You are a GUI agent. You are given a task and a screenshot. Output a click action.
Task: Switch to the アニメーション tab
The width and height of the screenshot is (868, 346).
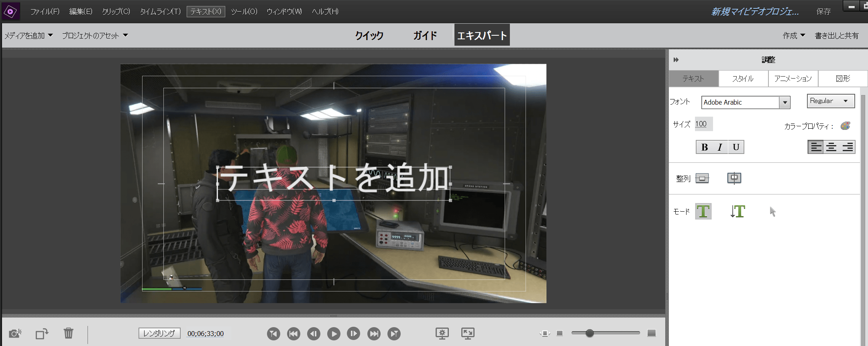tap(793, 79)
